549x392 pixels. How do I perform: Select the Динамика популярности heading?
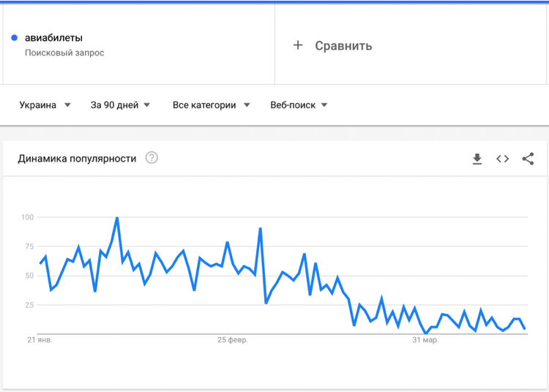click(77, 159)
